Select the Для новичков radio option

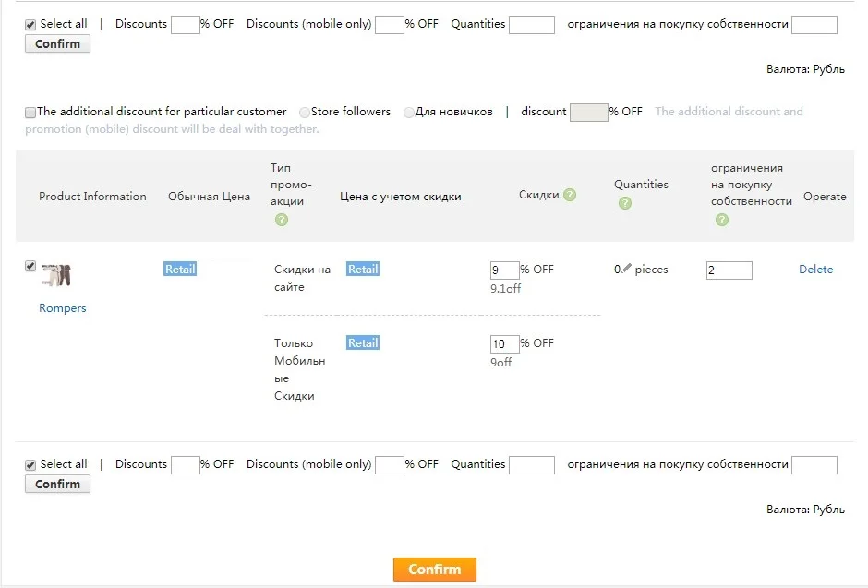pos(408,113)
